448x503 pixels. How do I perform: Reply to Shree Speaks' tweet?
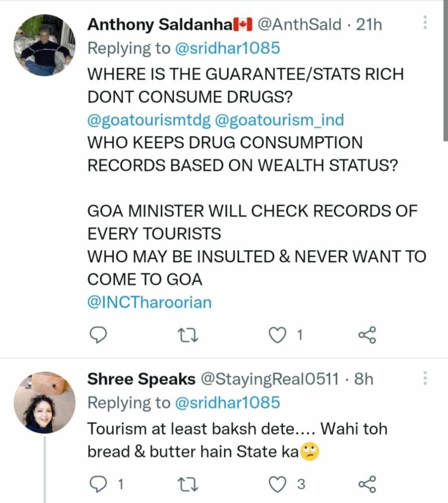coord(100,483)
